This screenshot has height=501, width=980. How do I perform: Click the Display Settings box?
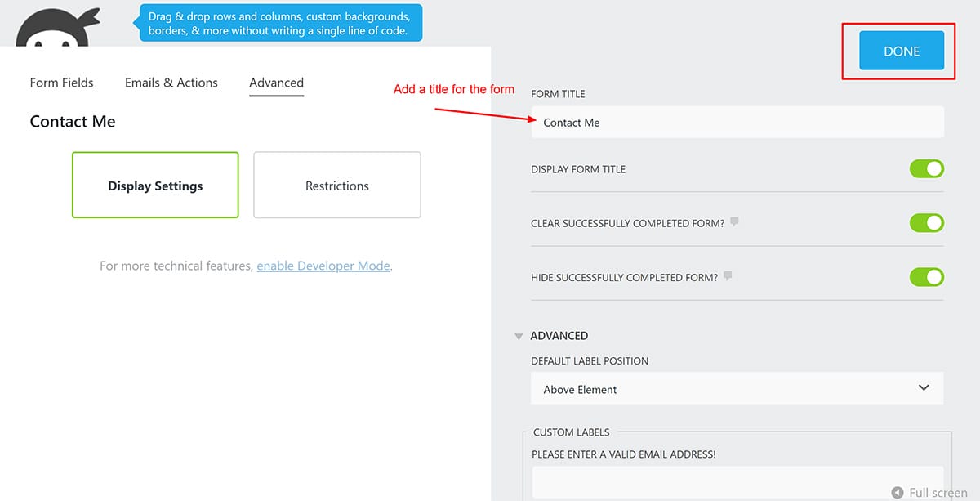click(x=155, y=186)
